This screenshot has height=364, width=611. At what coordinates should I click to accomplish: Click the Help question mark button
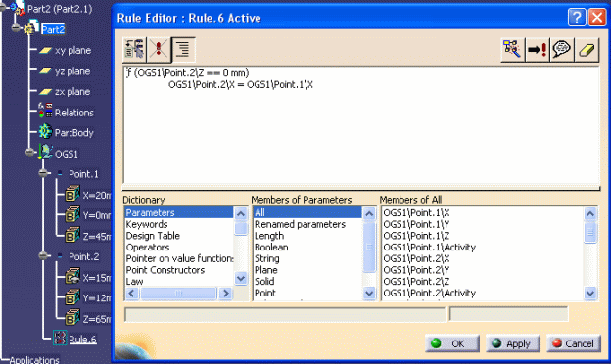[577, 18]
